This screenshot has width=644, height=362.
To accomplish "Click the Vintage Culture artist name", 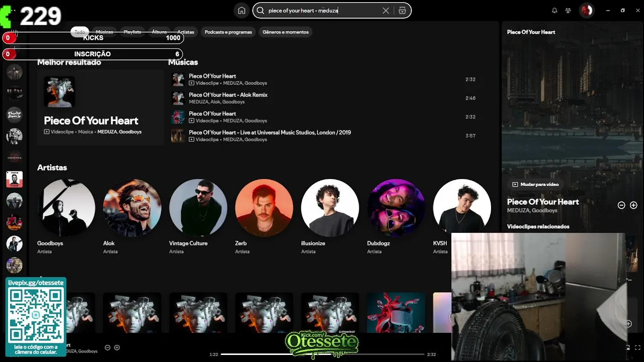I will point(188,243).
